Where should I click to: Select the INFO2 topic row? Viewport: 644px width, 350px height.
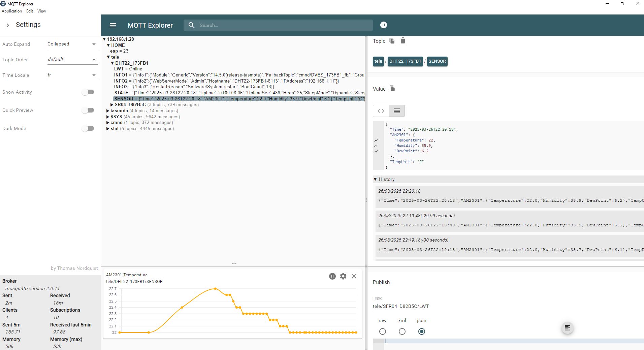tap(226, 81)
